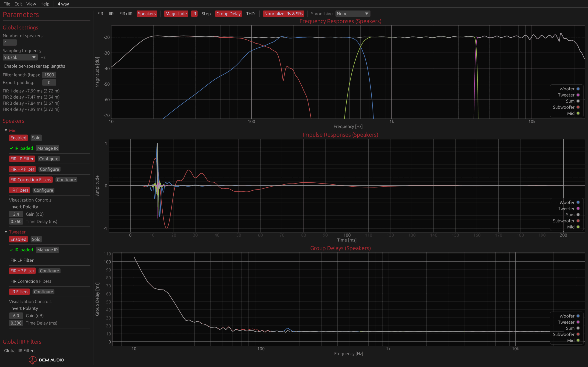Open the Sampling frequency dropdown

[x=20, y=58]
